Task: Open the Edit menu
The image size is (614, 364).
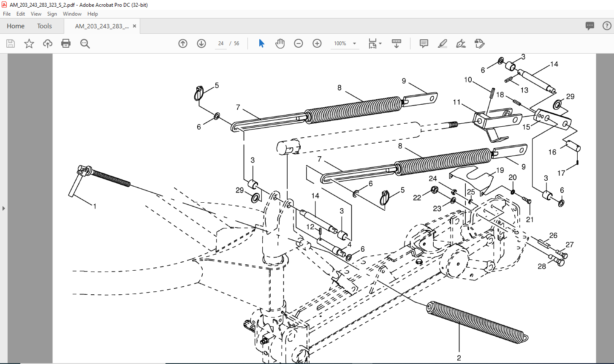Action: click(x=21, y=14)
